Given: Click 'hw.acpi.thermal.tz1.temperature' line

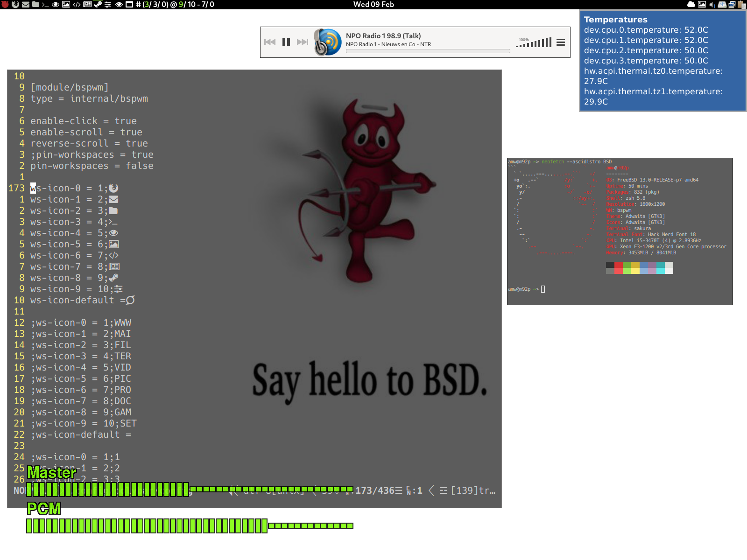Looking at the screenshot, I should point(653,96).
